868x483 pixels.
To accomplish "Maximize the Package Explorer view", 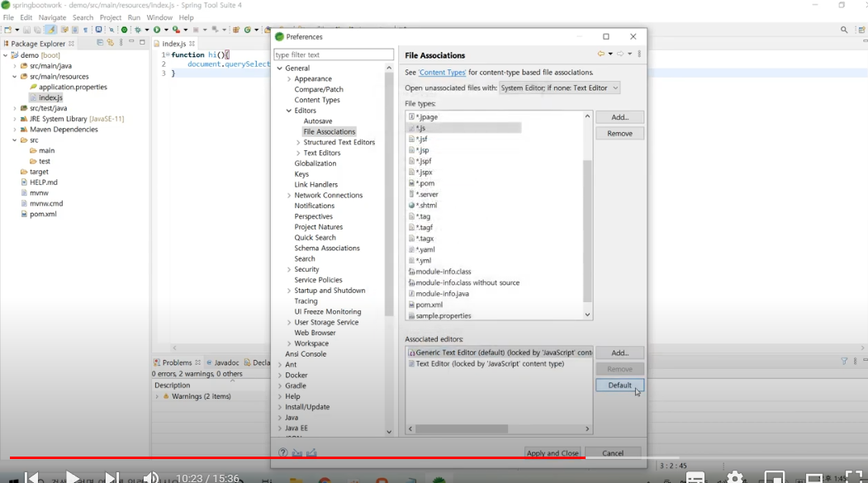I will pyautogui.click(x=142, y=42).
